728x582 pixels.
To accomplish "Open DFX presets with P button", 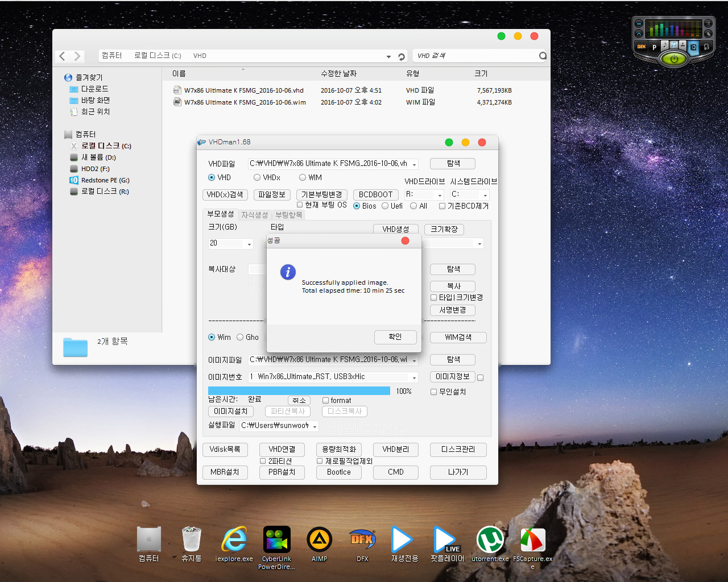I will [x=654, y=47].
